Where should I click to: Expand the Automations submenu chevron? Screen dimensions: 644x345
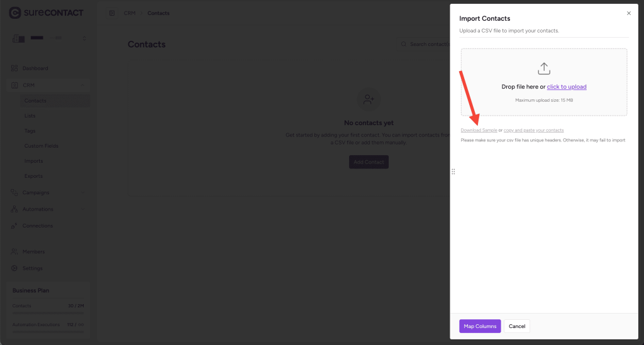pyautogui.click(x=83, y=209)
